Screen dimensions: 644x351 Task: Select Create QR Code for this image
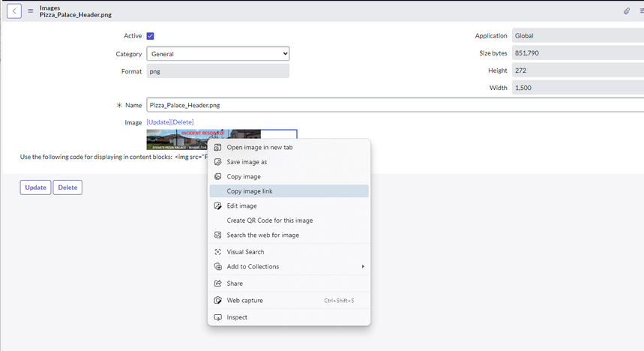pyautogui.click(x=289, y=220)
